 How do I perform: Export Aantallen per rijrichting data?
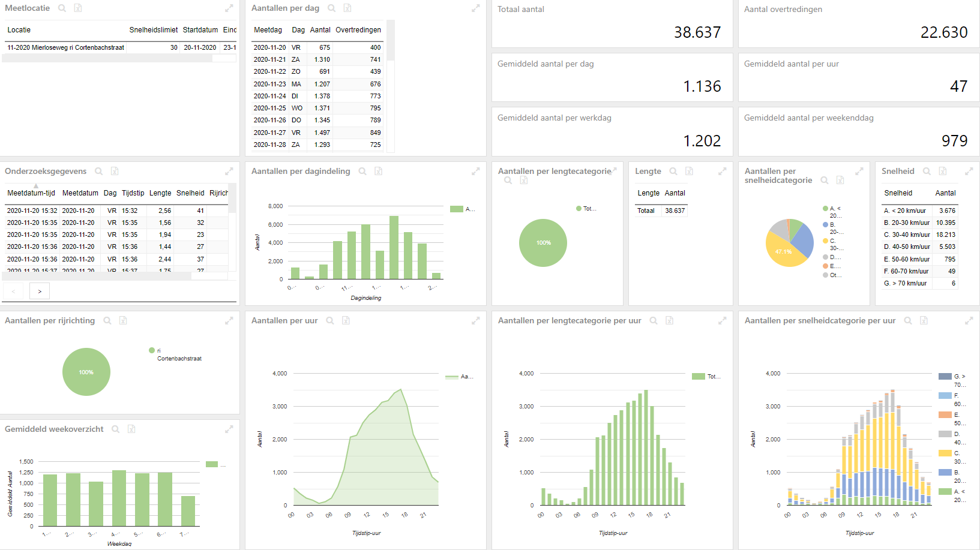(x=123, y=321)
